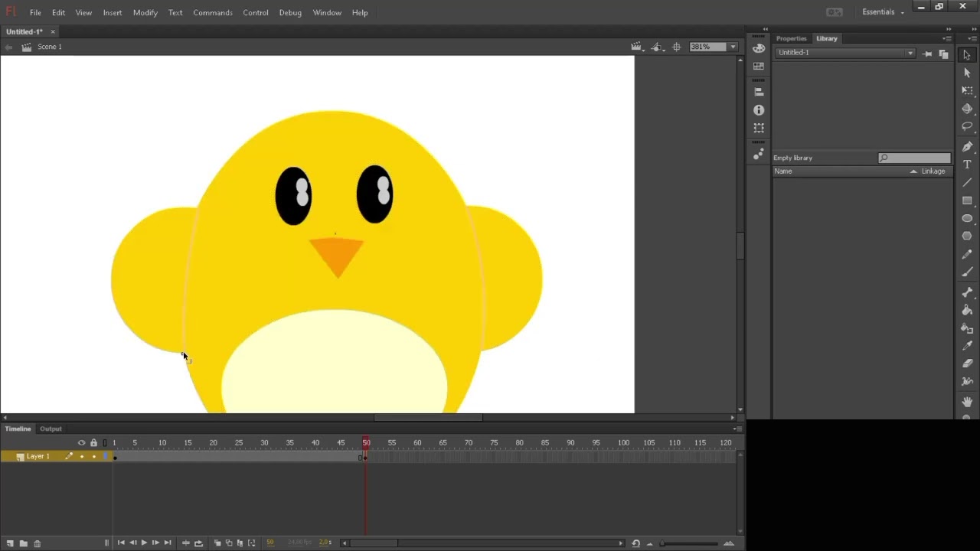
Task: Select the Paint Bucket tool
Action: [967, 310]
